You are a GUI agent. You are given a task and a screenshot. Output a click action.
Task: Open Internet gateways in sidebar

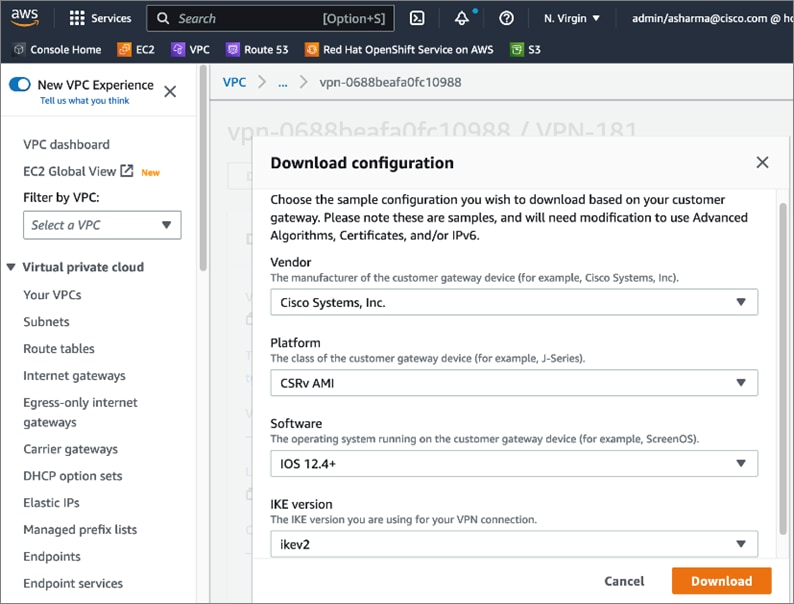click(74, 376)
